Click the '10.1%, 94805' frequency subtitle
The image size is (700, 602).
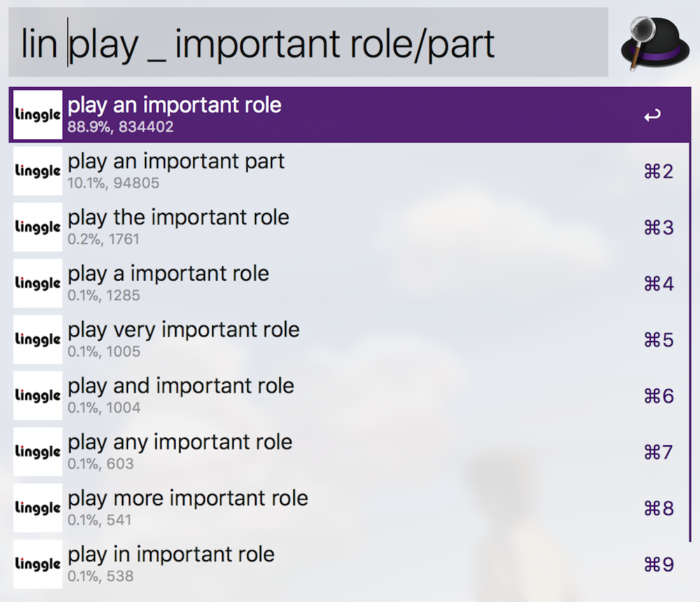[x=113, y=183]
